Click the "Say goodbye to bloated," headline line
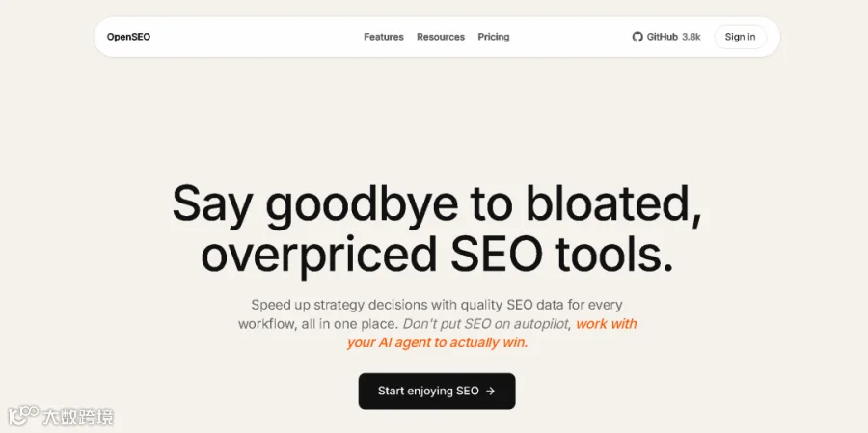The width and height of the screenshot is (868, 433). click(x=437, y=203)
